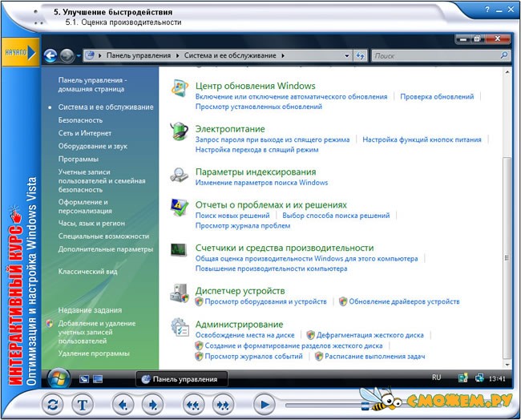Start playback with the play button
Screen dimensions: 521x420
[x=265, y=405]
